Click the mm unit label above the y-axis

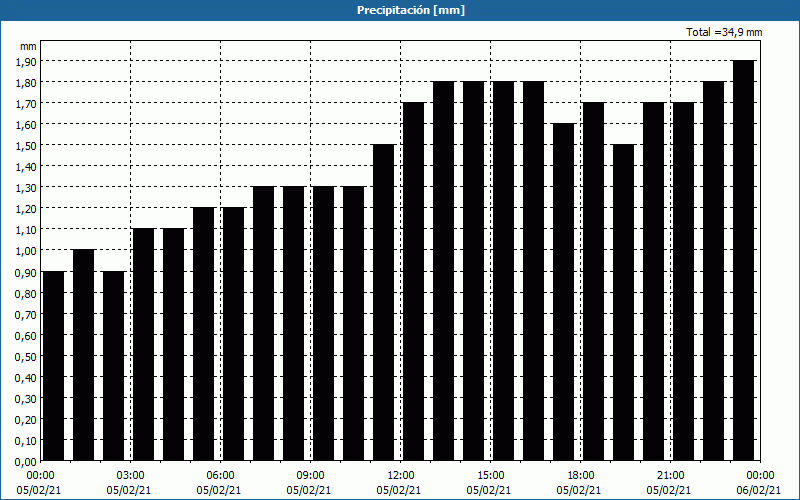point(28,46)
